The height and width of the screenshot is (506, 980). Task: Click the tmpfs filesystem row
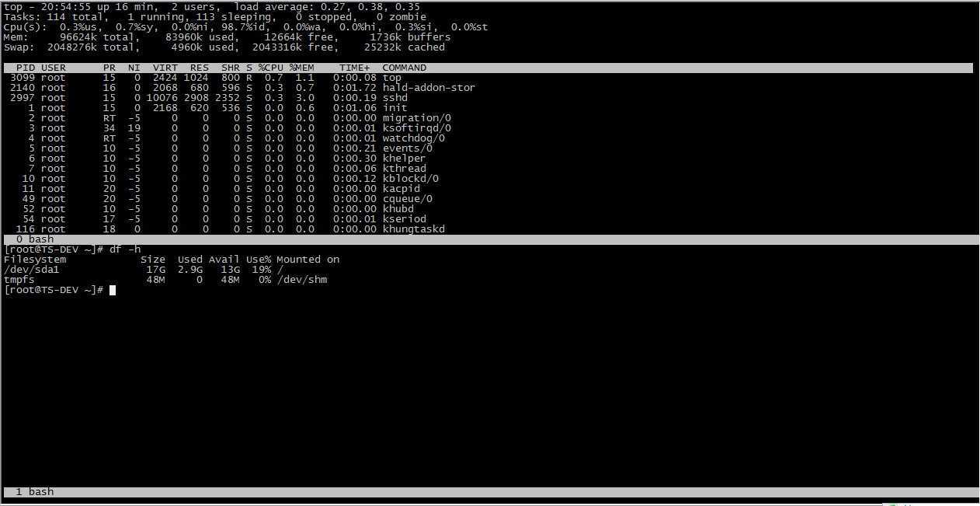pyautogui.click(x=165, y=280)
